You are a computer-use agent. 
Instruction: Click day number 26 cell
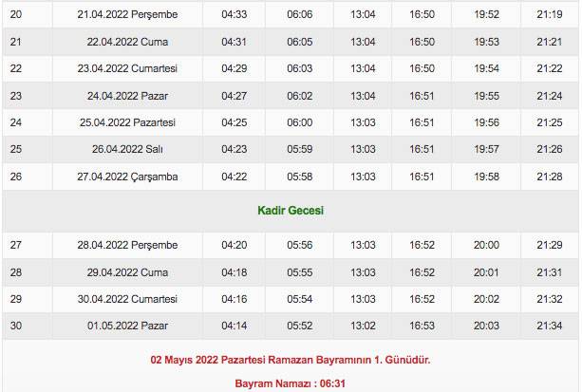tap(16, 177)
